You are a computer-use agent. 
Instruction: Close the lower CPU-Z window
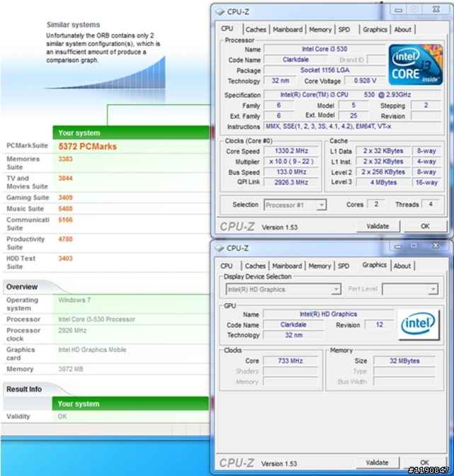tap(436, 246)
